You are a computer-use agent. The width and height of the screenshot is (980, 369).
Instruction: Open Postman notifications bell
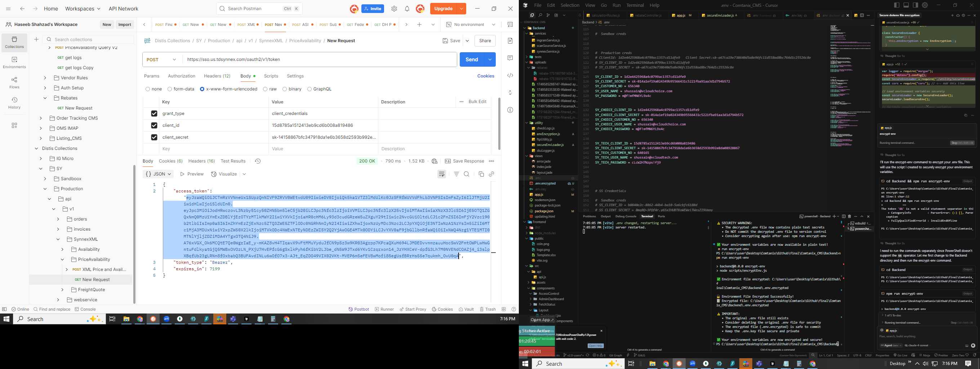click(x=407, y=9)
